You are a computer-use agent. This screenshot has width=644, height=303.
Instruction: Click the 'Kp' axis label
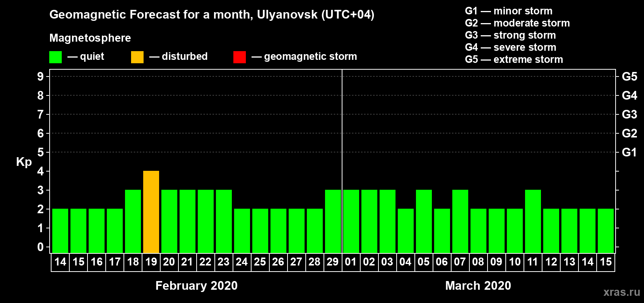(24, 162)
